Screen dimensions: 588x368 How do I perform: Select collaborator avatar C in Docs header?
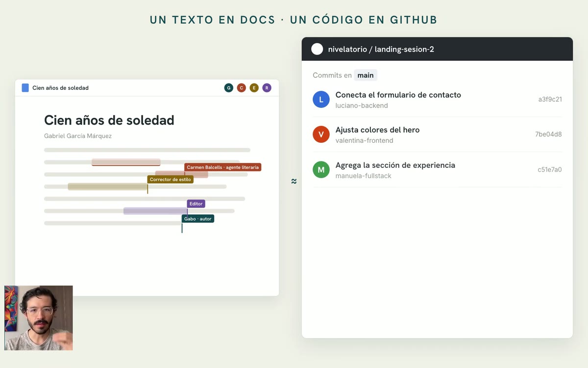coord(241,88)
